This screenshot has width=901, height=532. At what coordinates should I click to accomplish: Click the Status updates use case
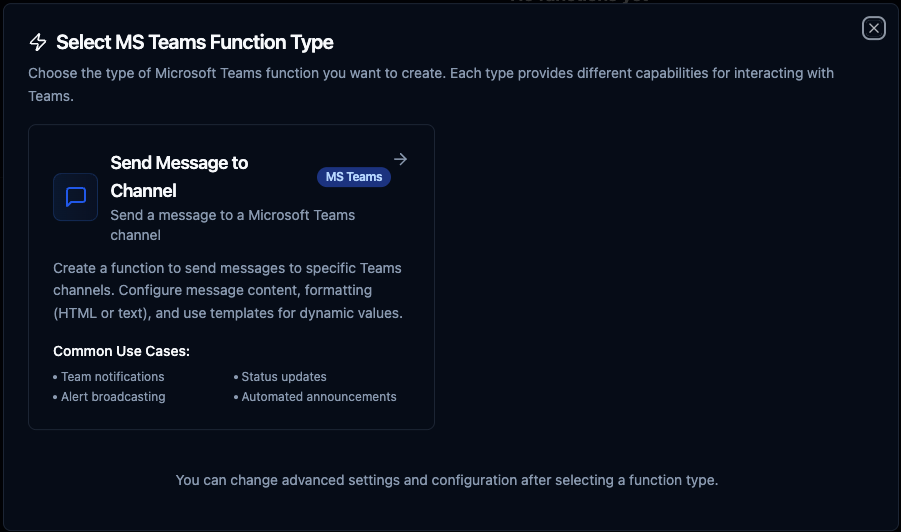point(284,377)
